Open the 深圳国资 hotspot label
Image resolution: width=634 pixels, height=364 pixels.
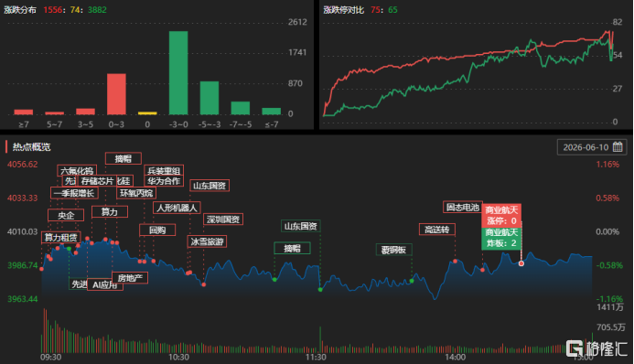point(223,219)
